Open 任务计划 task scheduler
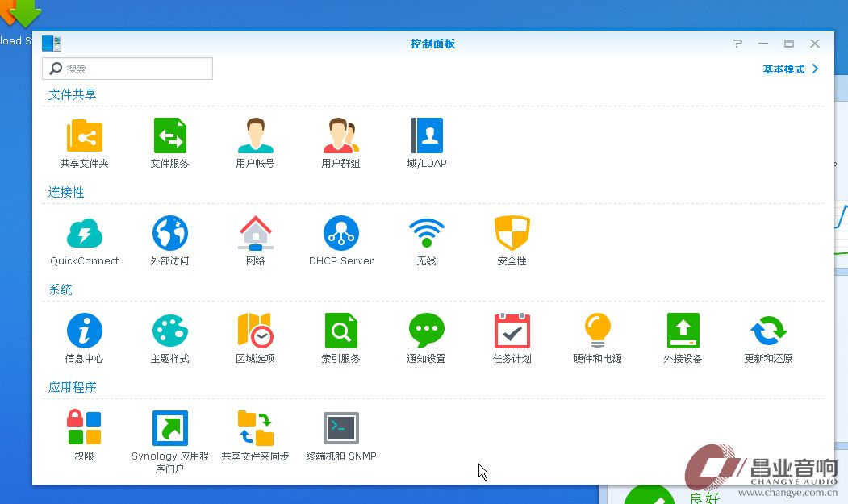 [512, 331]
